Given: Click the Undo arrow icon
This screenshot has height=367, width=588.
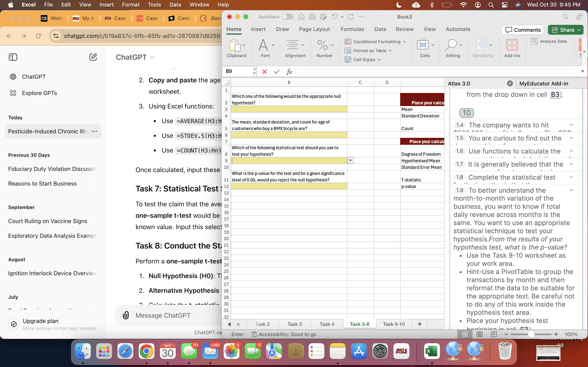Looking at the screenshot, I should (x=334, y=17).
